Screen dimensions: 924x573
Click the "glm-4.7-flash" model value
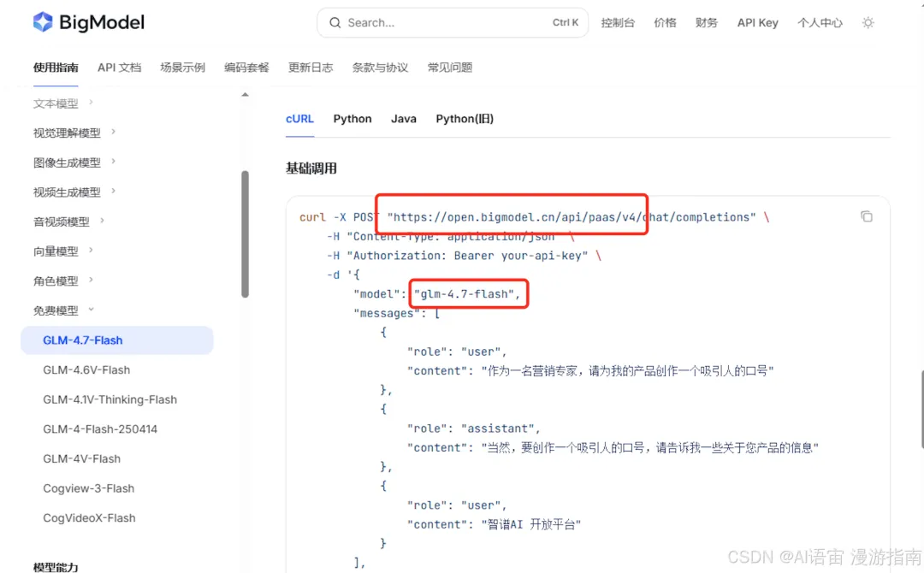[x=465, y=294]
